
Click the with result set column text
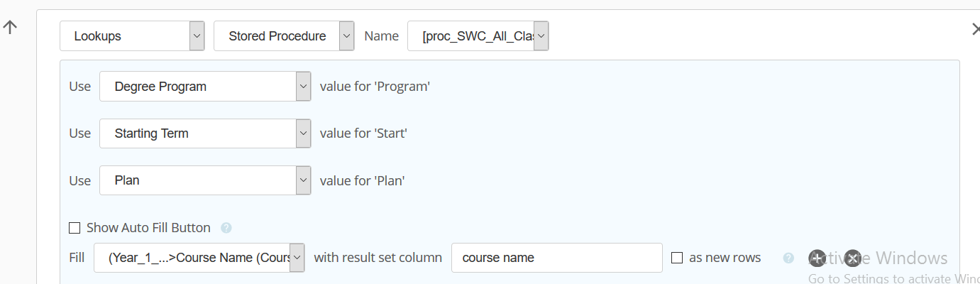(x=378, y=258)
